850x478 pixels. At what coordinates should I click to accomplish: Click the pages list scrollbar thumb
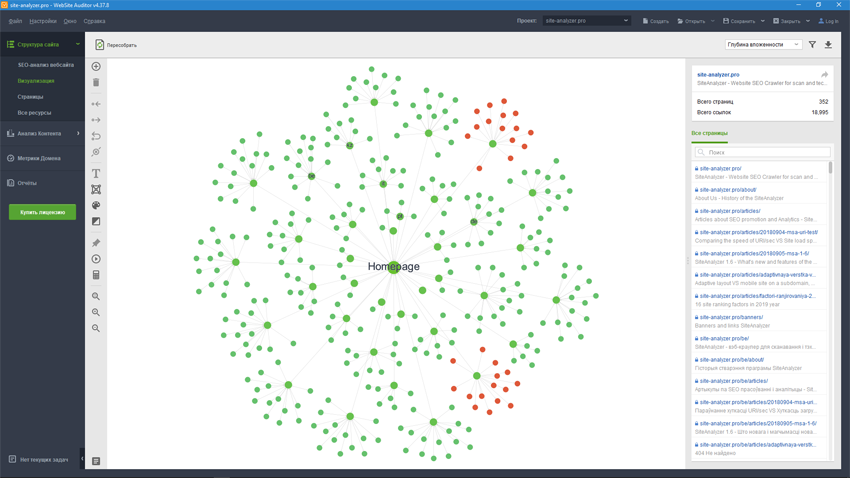[830, 168]
